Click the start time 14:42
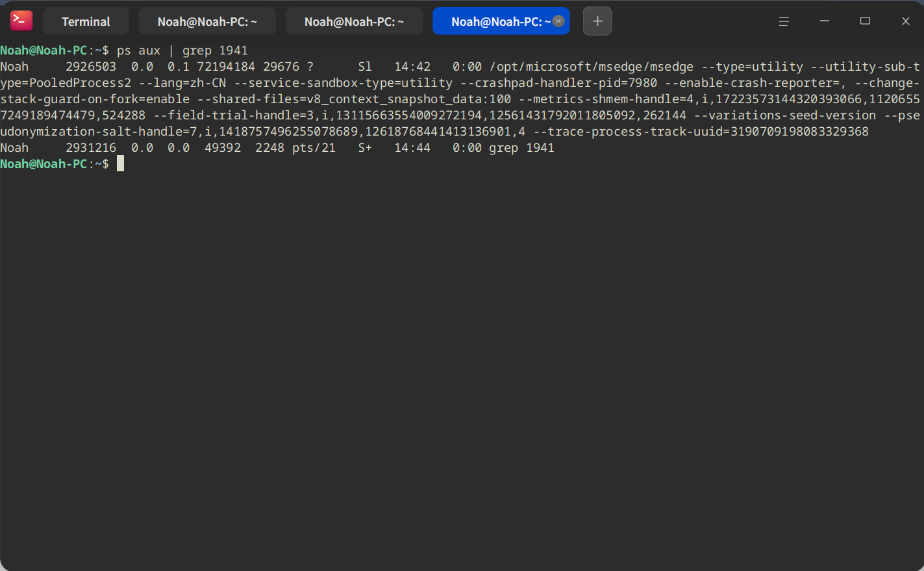The height and width of the screenshot is (571, 924). coord(412,67)
